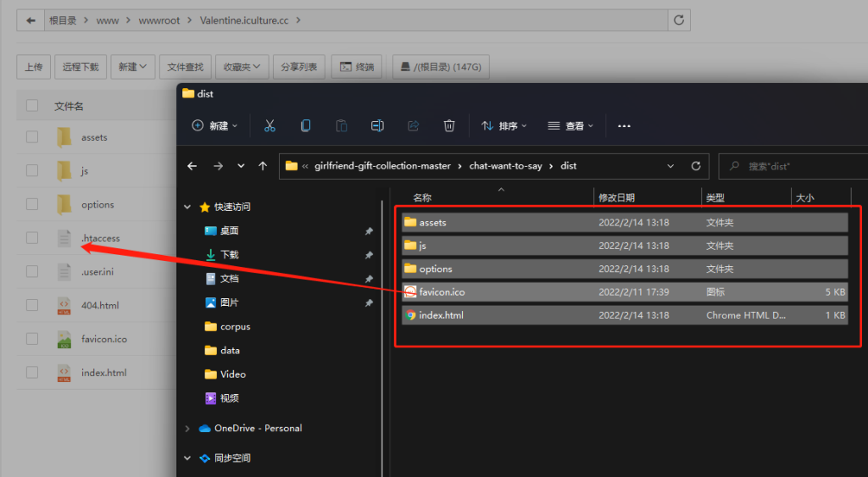Viewport: 868px width, 477px height.
Task: Click the Rename icon in Explorer toolbar
Action: (377, 125)
